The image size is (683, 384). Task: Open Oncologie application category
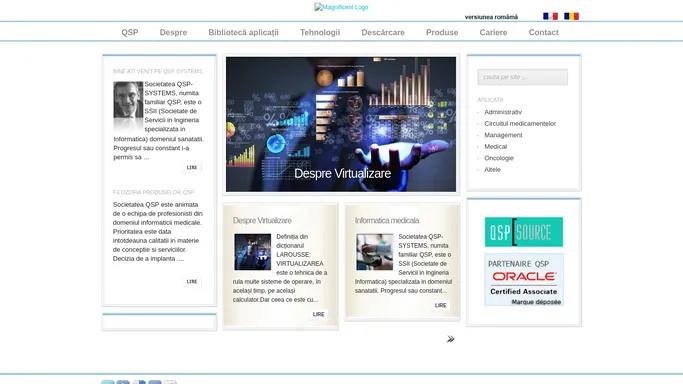[x=499, y=158]
